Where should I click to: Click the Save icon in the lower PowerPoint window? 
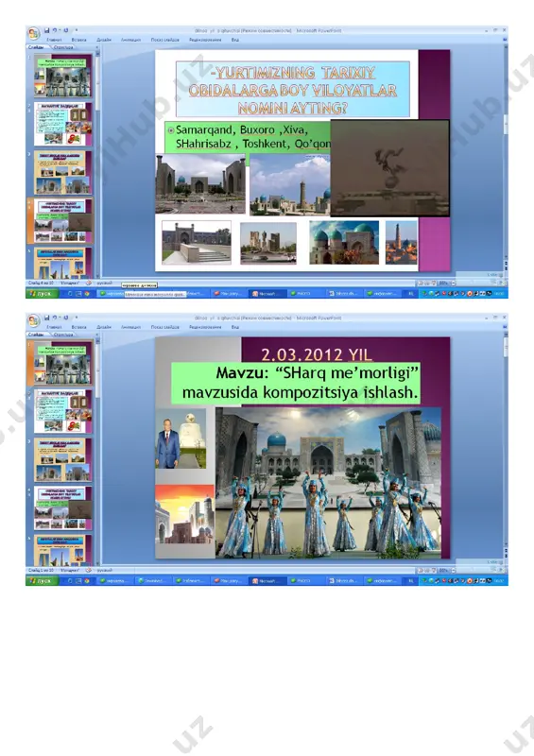pyautogui.click(x=47, y=318)
